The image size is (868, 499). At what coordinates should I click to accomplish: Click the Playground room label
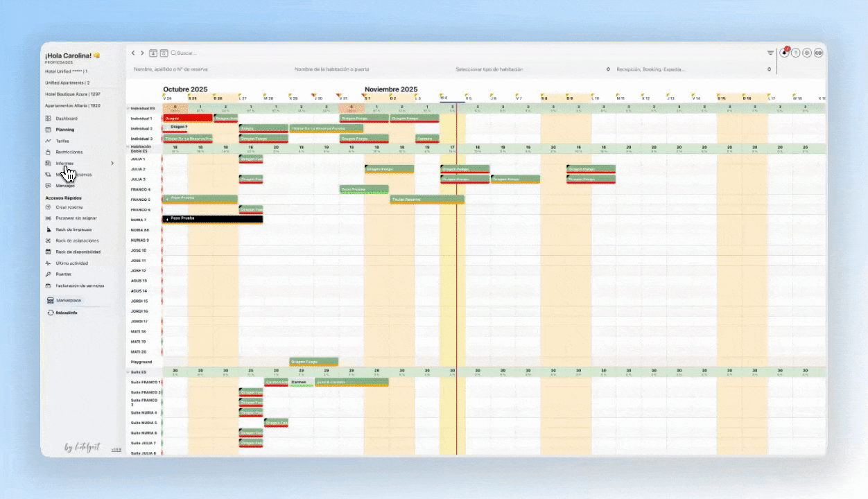(x=141, y=362)
